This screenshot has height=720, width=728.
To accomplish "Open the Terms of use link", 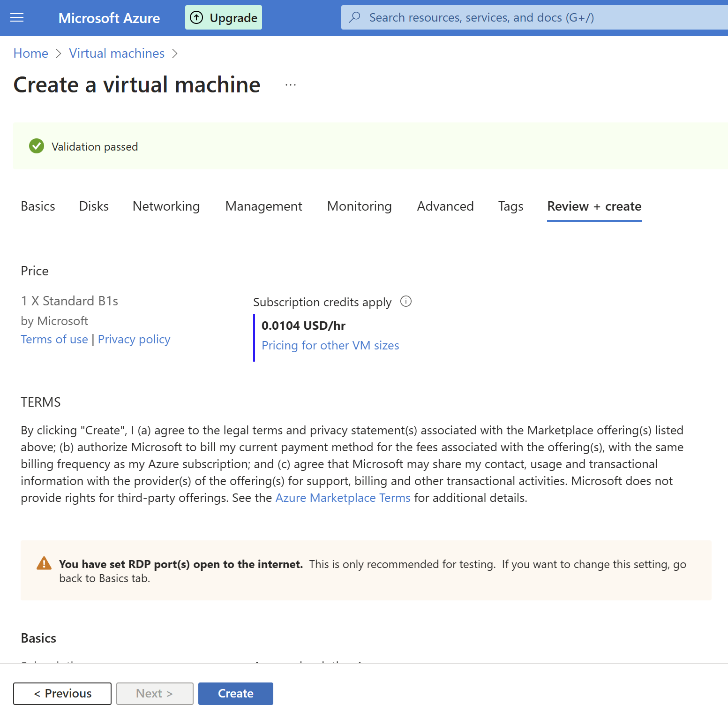I will click(54, 339).
